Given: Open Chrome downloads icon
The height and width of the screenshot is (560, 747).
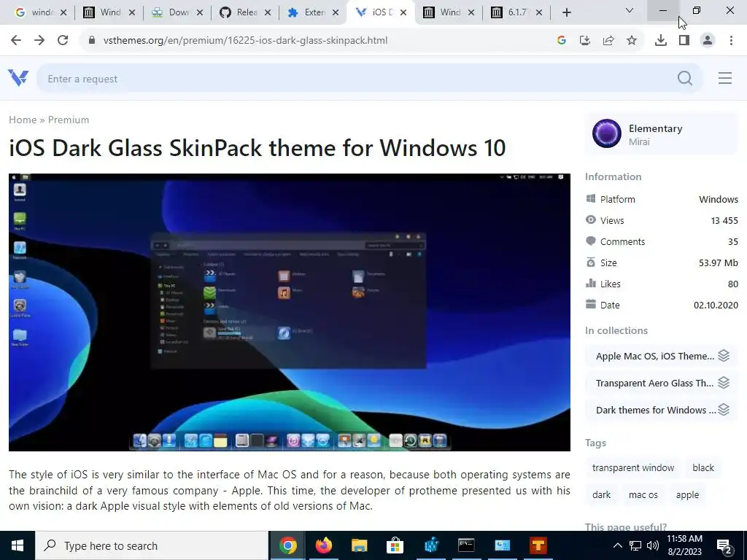Looking at the screenshot, I should pos(660,41).
